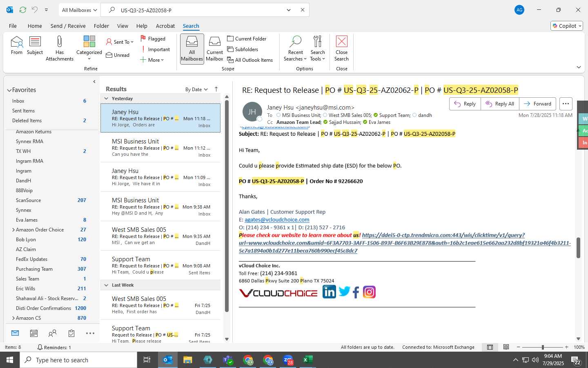Open the Tasks view icon

[71, 333]
